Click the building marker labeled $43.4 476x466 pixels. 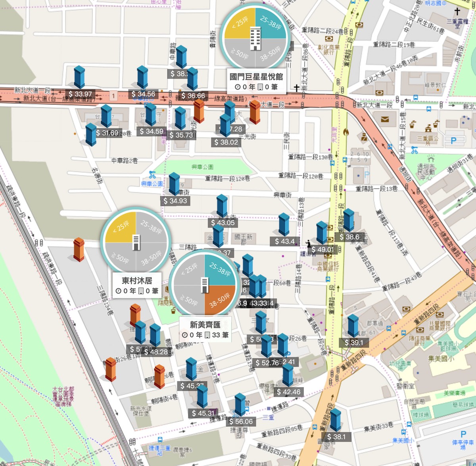click(x=284, y=224)
